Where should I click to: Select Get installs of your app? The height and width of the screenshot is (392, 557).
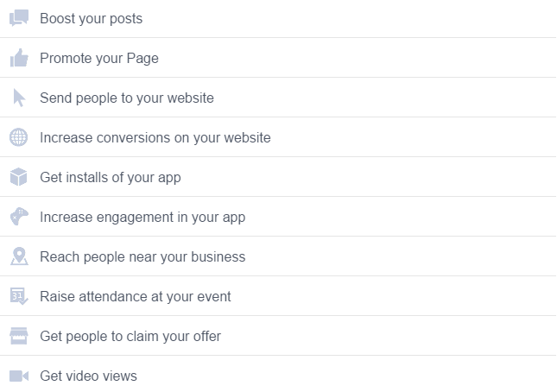tap(278, 177)
